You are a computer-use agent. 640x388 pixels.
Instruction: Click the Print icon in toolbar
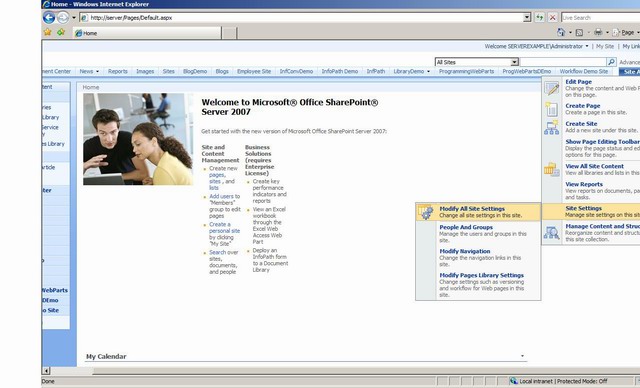pos(598,32)
